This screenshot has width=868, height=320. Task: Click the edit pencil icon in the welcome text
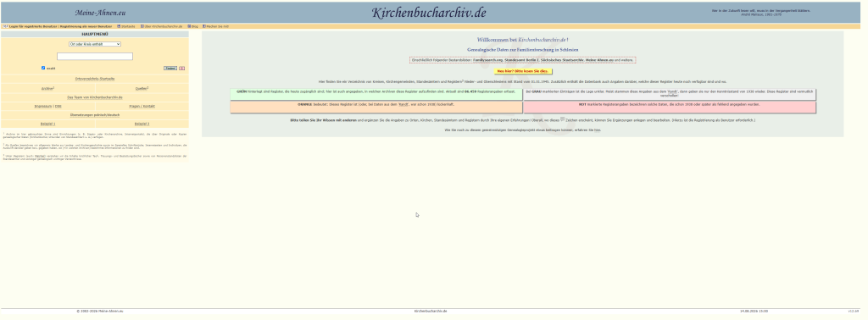[x=563, y=119]
